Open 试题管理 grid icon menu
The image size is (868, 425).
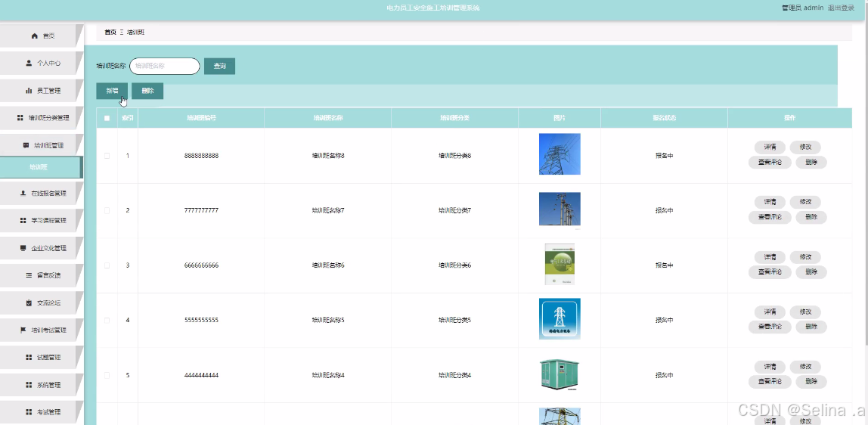[42, 358]
